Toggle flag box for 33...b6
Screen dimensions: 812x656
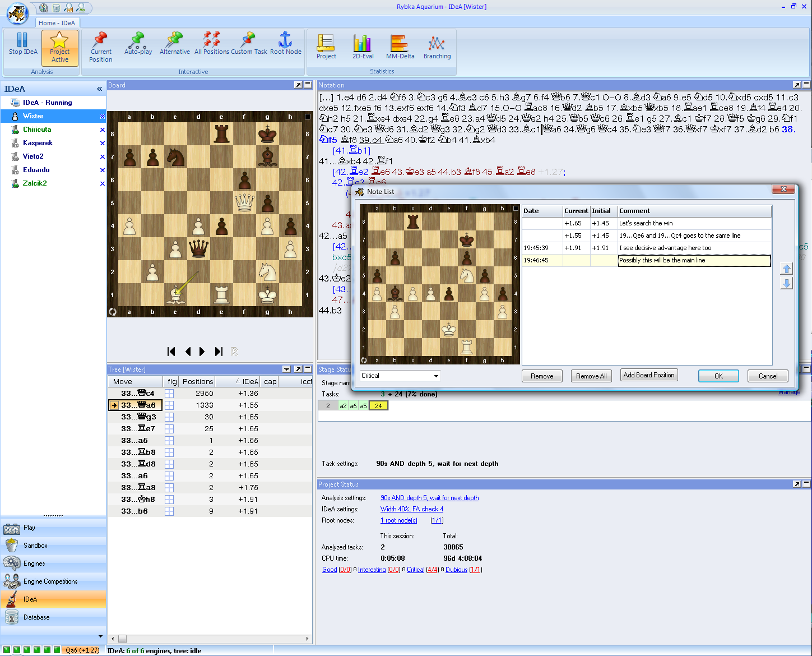(x=169, y=511)
